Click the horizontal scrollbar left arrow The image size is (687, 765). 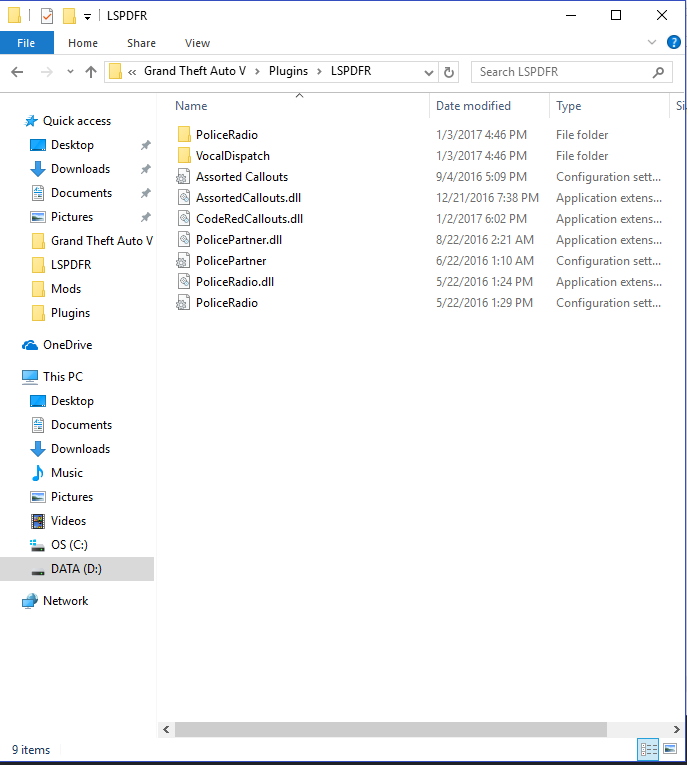coord(166,729)
